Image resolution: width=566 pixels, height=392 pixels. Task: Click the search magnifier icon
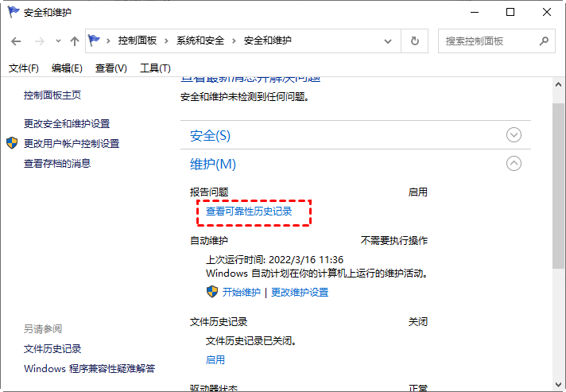pyautogui.click(x=545, y=41)
